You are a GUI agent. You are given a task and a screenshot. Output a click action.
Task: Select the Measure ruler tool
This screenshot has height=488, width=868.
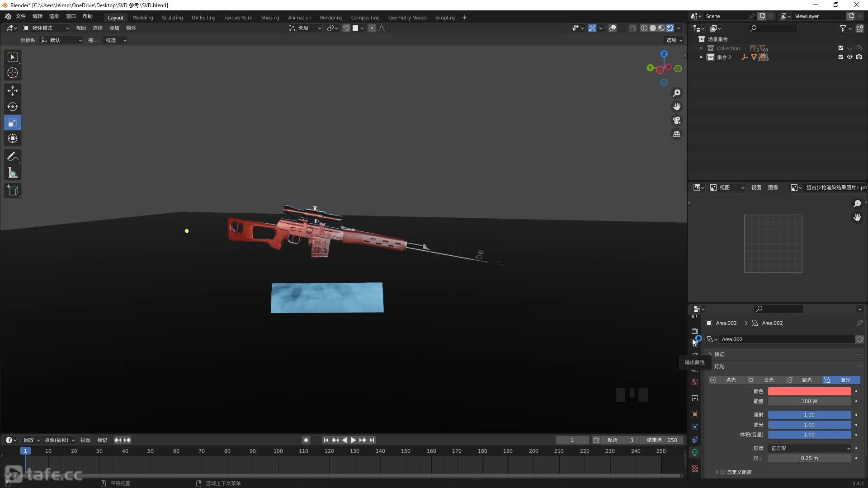[13, 173]
